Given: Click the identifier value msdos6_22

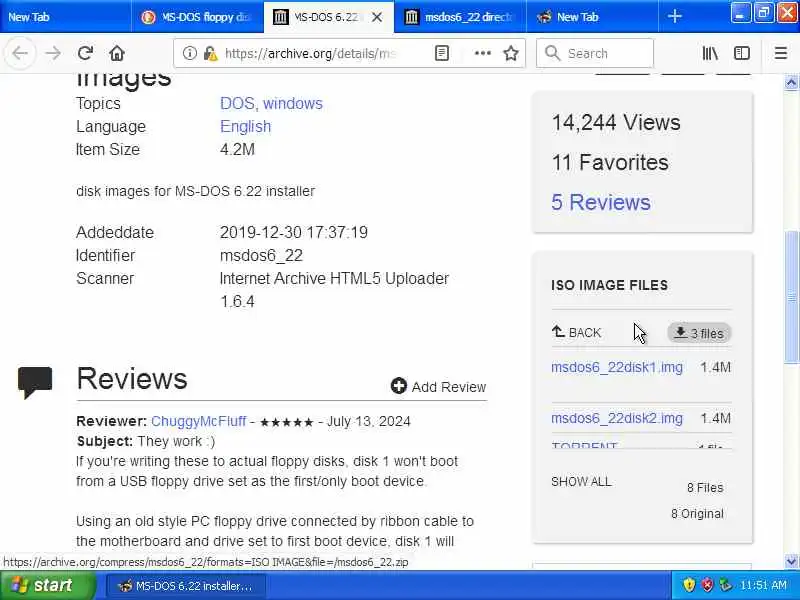Looking at the screenshot, I should (x=261, y=255).
